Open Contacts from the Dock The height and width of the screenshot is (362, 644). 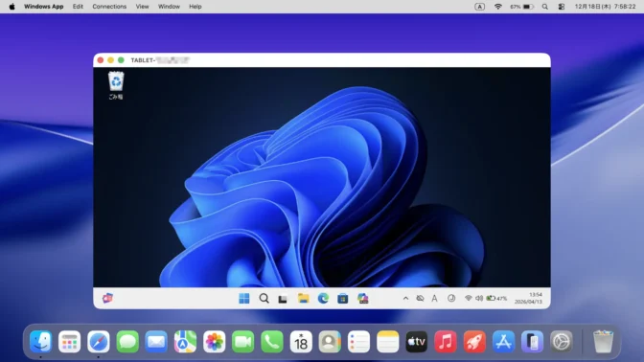tap(330, 342)
